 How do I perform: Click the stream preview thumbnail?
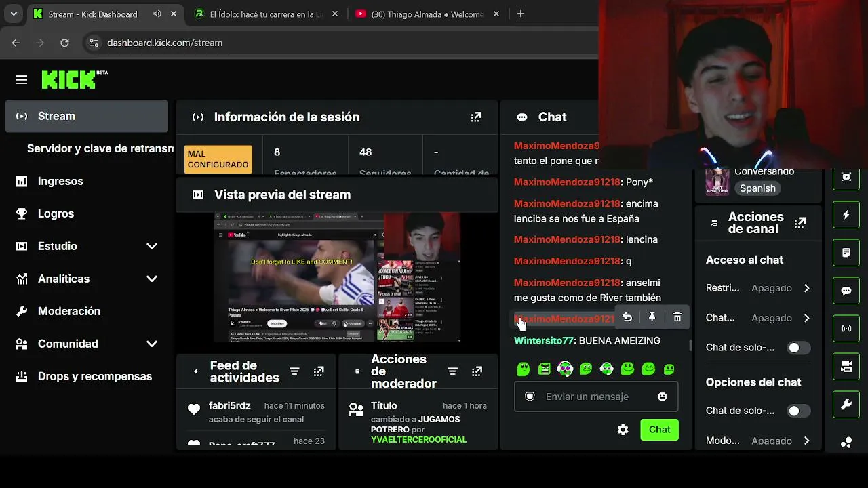337,277
